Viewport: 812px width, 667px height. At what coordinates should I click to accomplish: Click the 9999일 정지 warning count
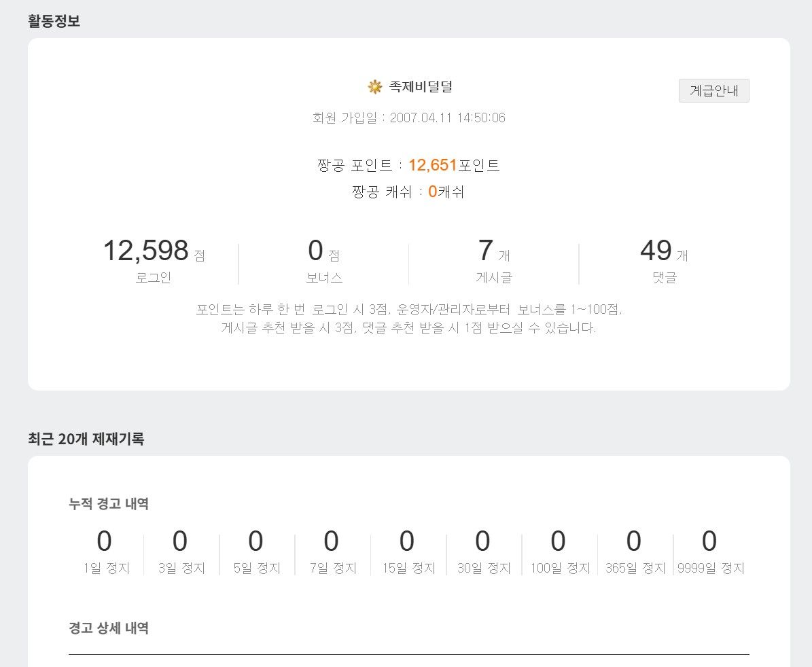pyautogui.click(x=709, y=542)
